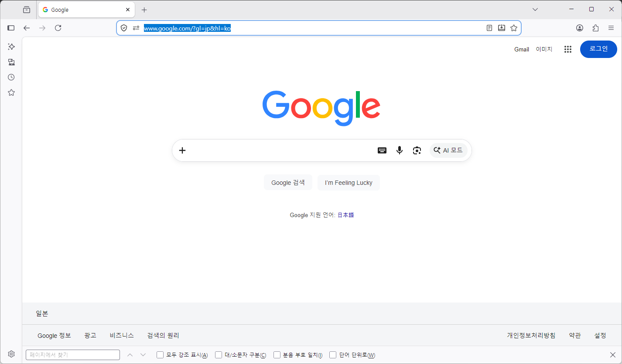
Task: Search by image with camera icon
Action: click(x=417, y=150)
